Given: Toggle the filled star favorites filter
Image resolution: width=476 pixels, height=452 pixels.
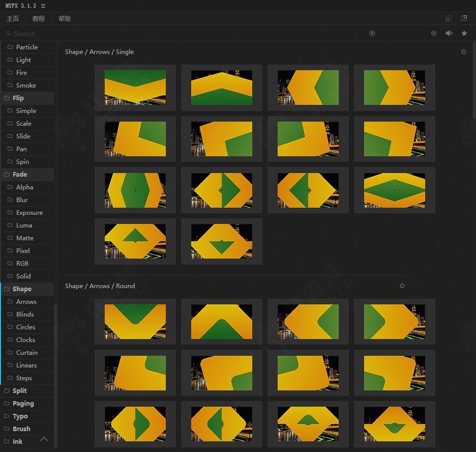Looking at the screenshot, I should [x=464, y=33].
